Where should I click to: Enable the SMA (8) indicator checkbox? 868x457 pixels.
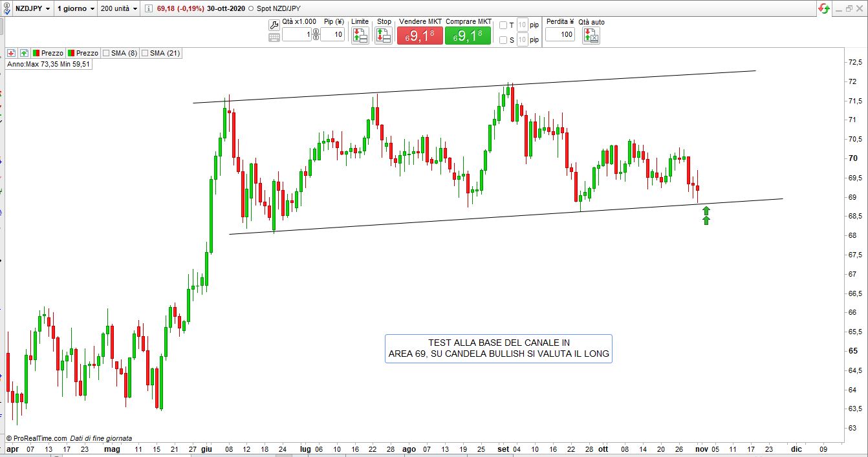[x=106, y=53]
